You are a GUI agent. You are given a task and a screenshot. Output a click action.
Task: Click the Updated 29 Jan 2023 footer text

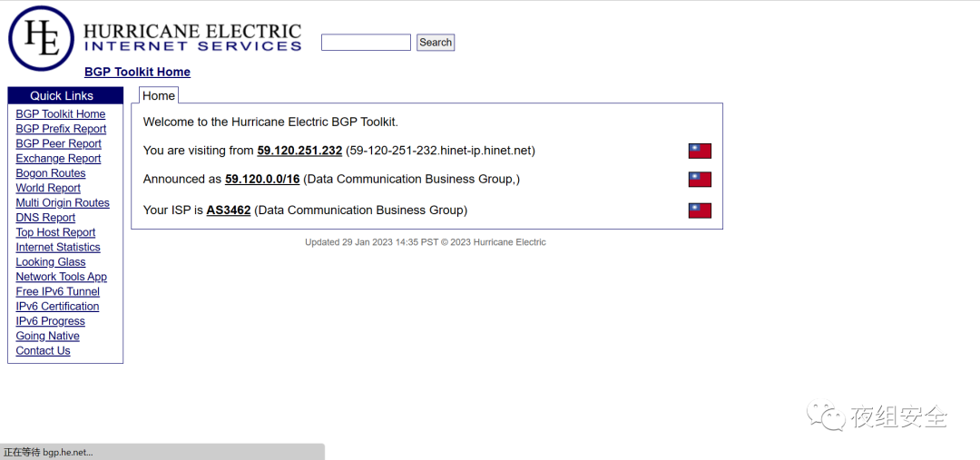426,242
